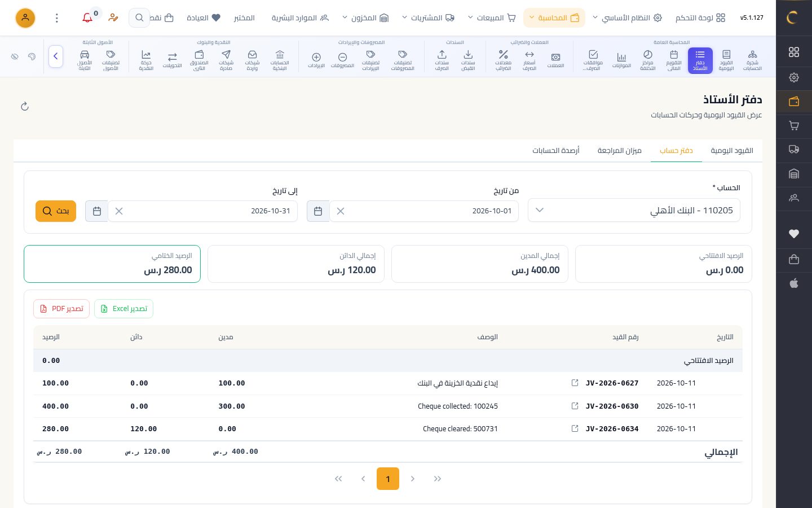Open Tax Rates (معدلات الضرائب) icon

503,60
